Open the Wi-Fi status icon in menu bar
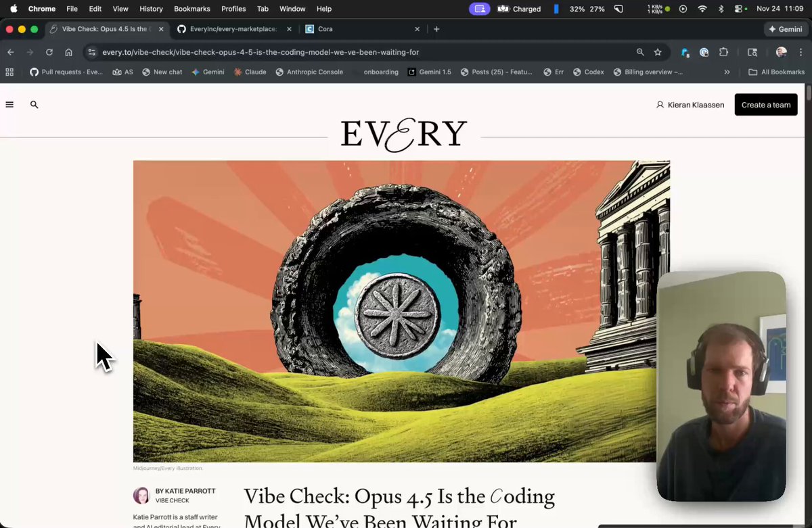Screen dimensions: 812x528 click(702, 9)
